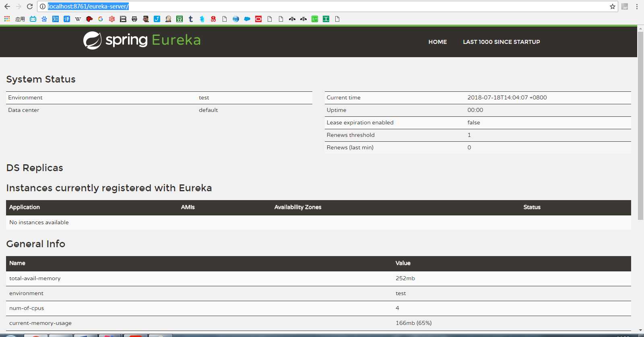View site information icon in address bar
This screenshot has width=644, height=337.
(x=43, y=6)
